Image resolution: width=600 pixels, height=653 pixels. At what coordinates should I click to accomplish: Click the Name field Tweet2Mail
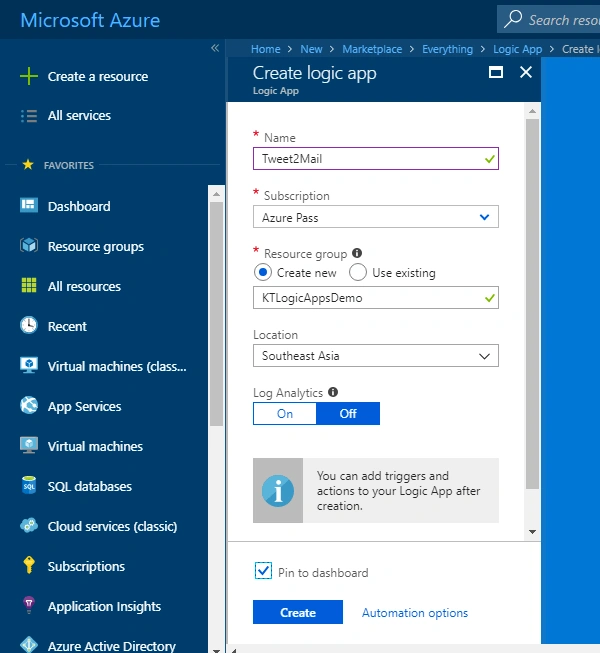coord(376,158)
